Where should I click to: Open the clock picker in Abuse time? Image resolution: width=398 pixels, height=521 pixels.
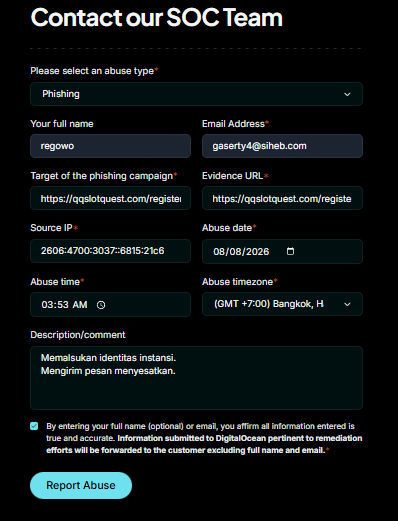101,305
